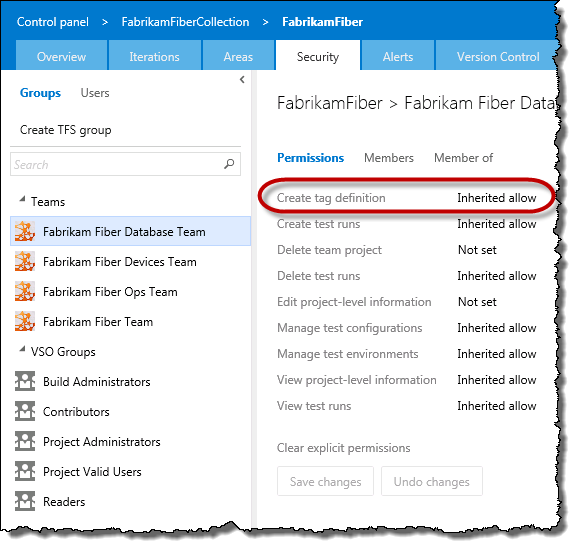Click the Fabrikam Fiber Devices Team icon
This screenshot has height=548, width=577.
pyautogui.click(x=25, y=261)
